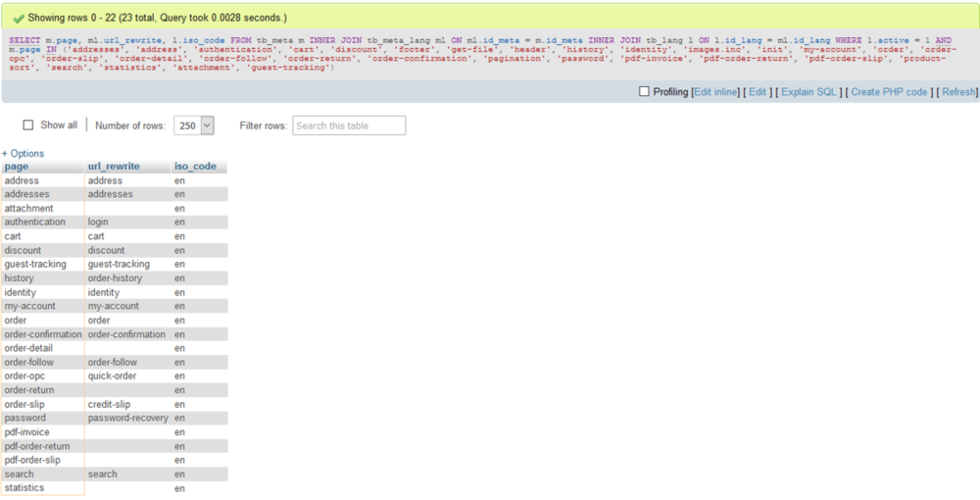Sort by the page column header

(17, 167)
